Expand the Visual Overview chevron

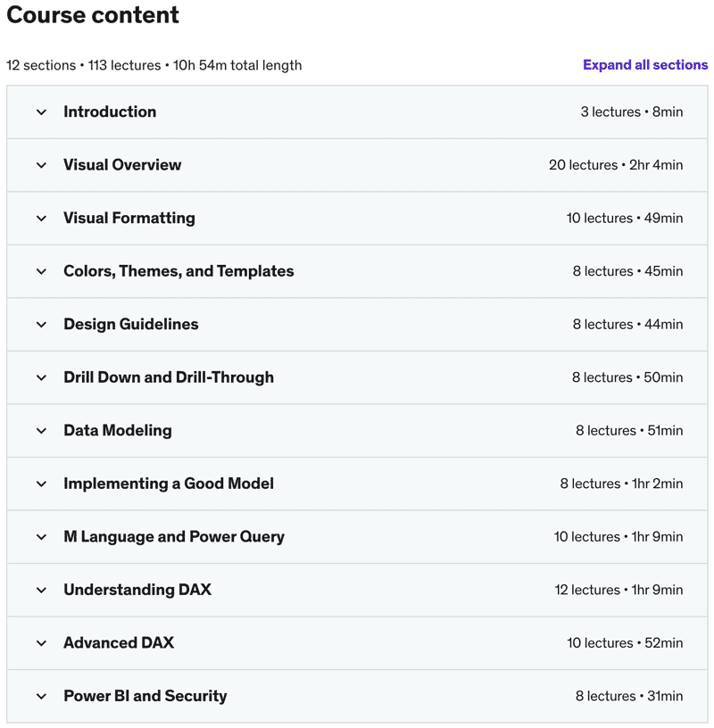pyautogui.click(x=41, y=165)
